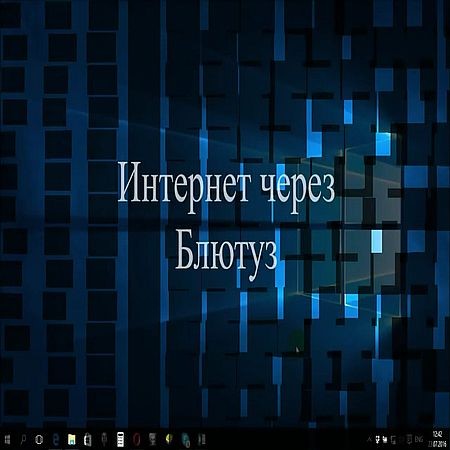Open Action Center notifications icon
Viewport: 450px width, 450px height.
410,440
